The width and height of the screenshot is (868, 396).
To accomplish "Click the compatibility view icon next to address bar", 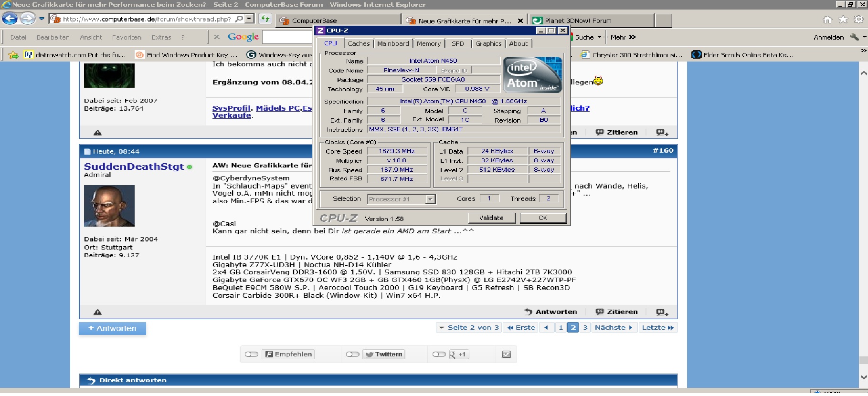I will tap(265, 19).
